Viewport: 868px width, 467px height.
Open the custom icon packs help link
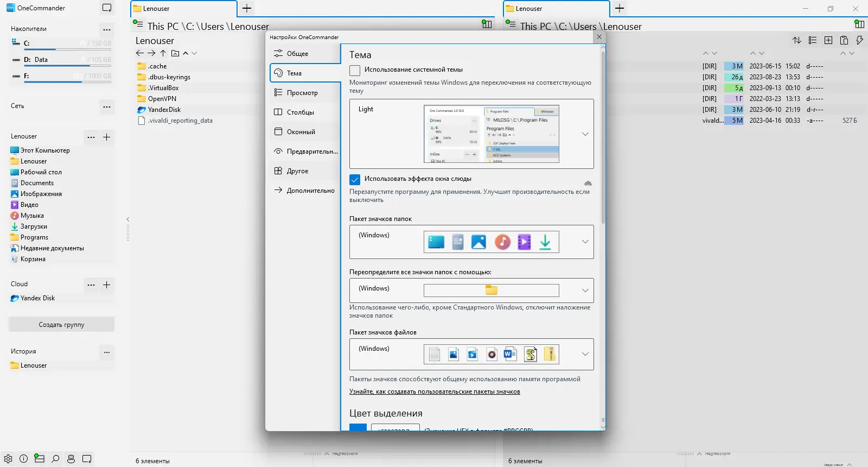[x=435, y=392]
